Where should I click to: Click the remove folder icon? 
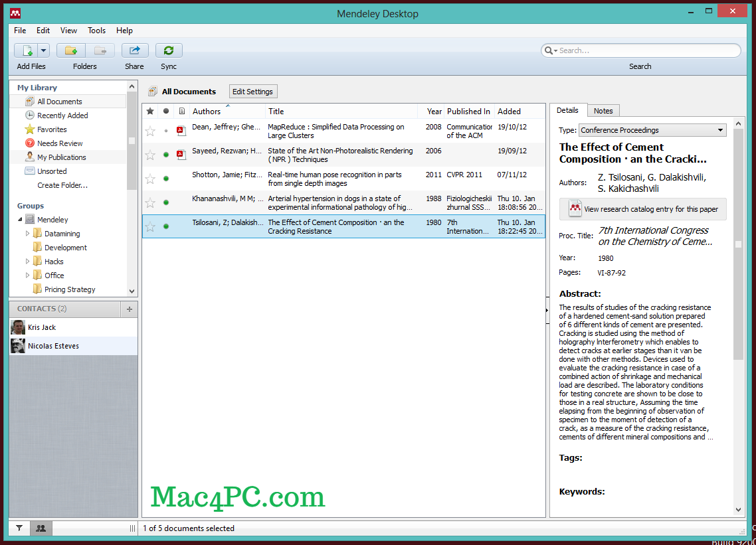100,50
